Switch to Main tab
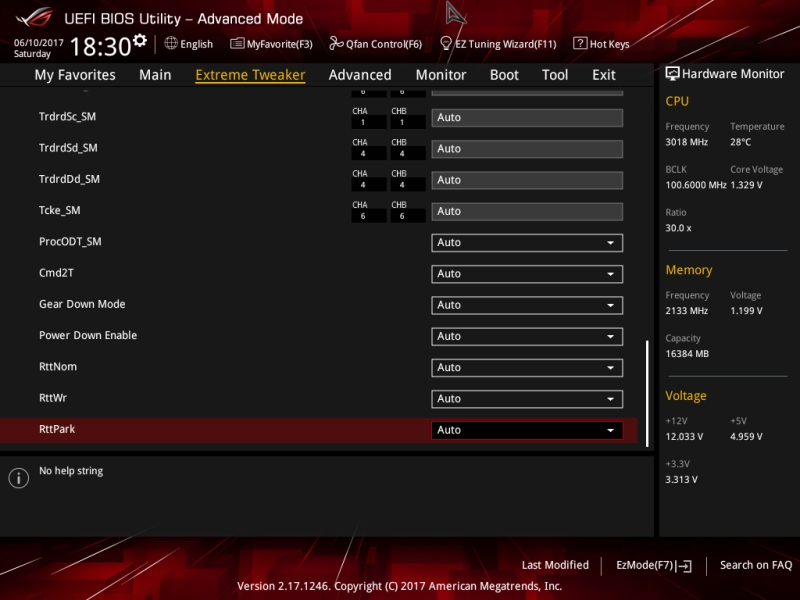 [155, 75]
